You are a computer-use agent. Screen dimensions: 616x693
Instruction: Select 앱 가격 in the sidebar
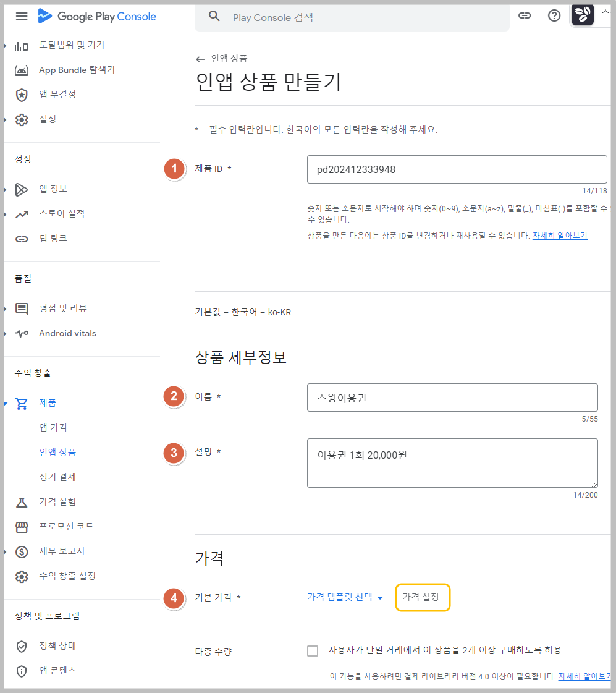coord(53,428)
